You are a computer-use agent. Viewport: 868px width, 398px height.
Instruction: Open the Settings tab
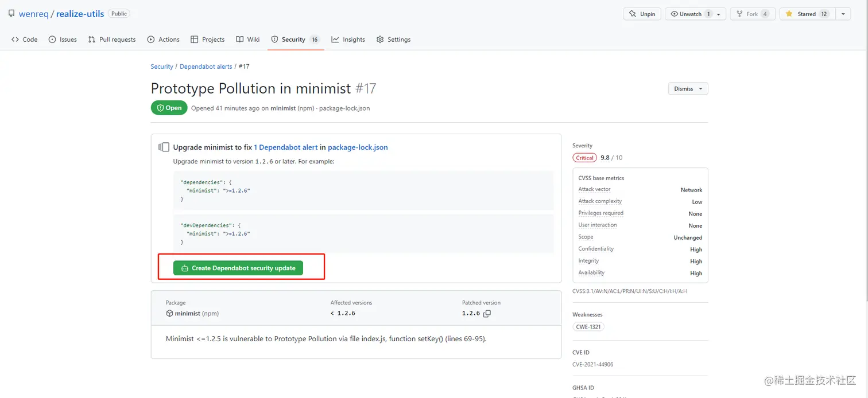point(394,40)
